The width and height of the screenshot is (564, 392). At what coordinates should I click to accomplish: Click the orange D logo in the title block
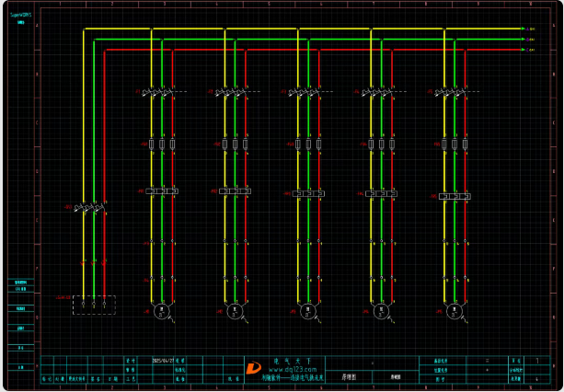tap(252, 367)
